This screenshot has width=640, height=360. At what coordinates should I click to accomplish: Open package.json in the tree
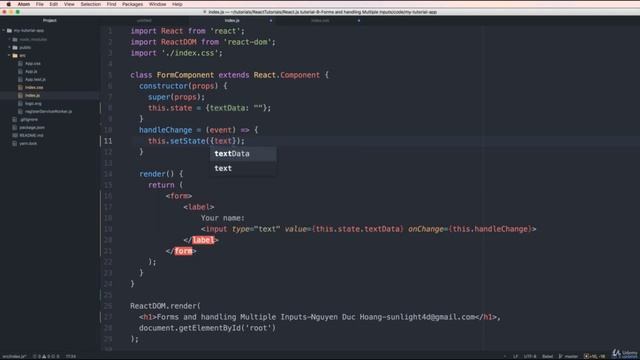32,127
